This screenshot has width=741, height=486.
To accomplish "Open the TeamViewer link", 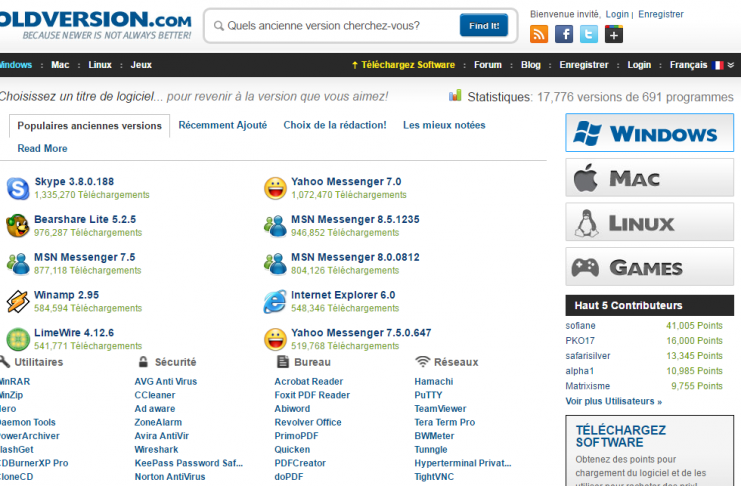I will click(x=440, y=409).
